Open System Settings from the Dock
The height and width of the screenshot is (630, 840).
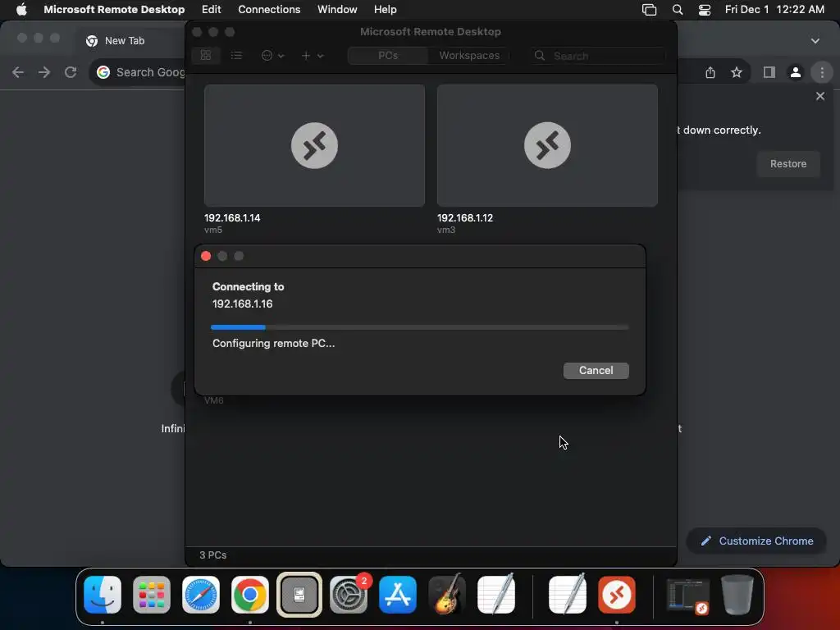(x=349, y=595)
